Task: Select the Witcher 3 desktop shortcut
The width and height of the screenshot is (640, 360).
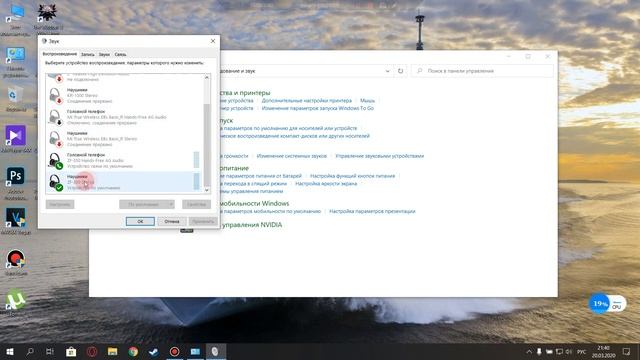Action: click(47, 13)
